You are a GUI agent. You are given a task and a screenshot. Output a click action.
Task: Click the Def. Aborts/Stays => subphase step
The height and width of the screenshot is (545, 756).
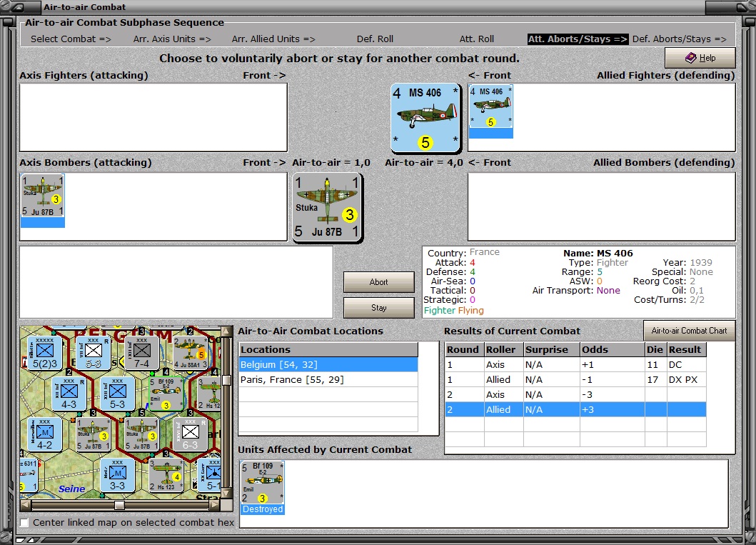click(680, 39)
